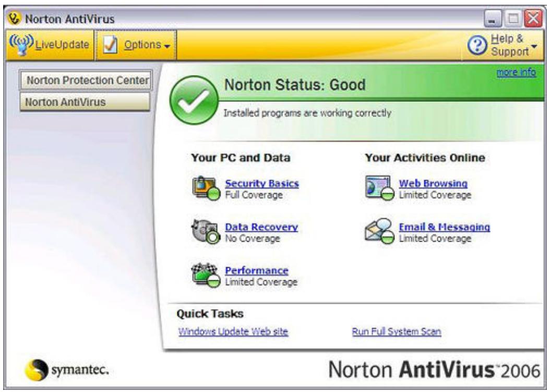Open the Windows Update Web site link

click(233, 331)
